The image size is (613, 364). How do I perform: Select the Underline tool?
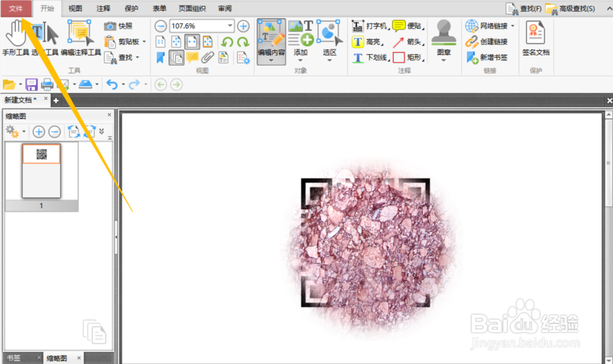[370, 58]
